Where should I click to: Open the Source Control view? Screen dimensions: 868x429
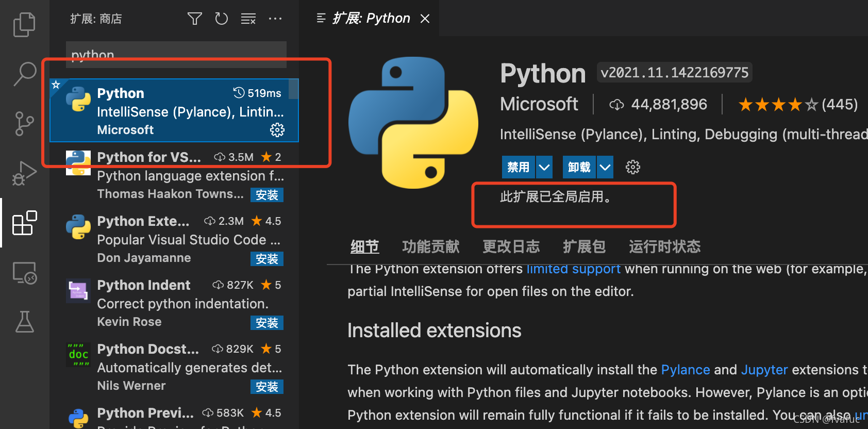coord(24,124)
